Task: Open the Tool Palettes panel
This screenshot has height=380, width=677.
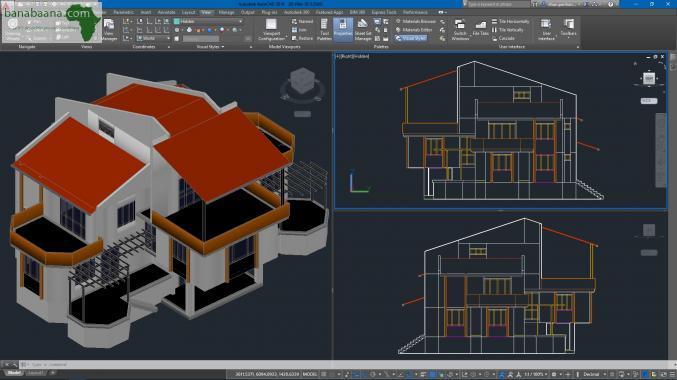Action: coord(324,30)
